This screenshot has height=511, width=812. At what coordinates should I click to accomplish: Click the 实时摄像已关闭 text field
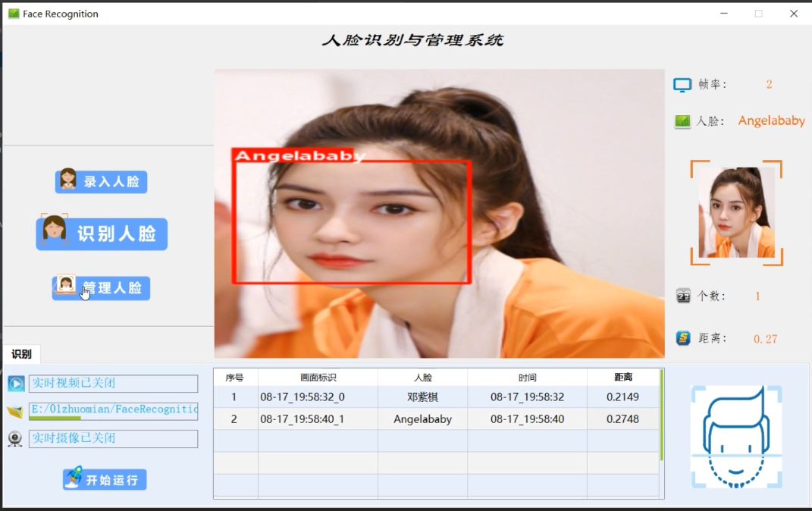pos(114,438)
